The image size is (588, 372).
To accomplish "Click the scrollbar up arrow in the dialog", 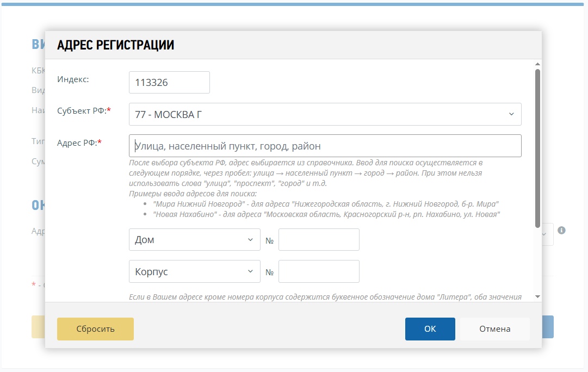I will pos(538,63).
